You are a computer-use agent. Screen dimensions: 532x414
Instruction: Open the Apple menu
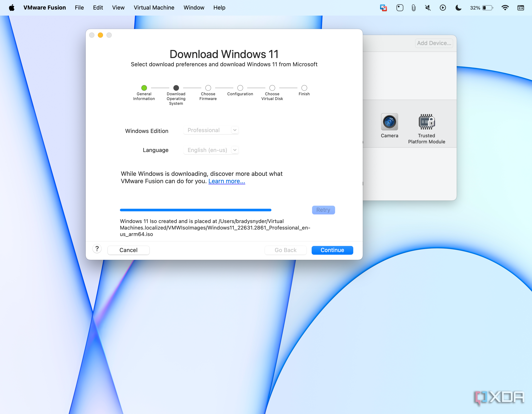(x=11, y=8)
